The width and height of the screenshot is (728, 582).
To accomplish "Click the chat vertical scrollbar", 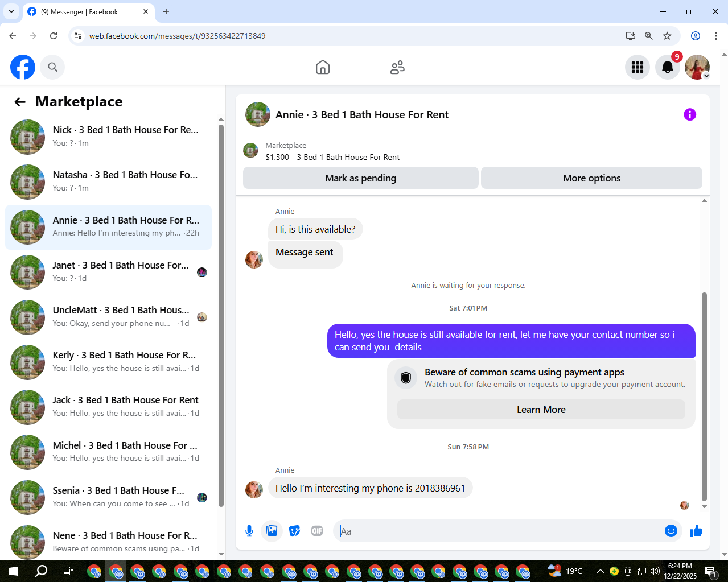I will tap(704, 397).
